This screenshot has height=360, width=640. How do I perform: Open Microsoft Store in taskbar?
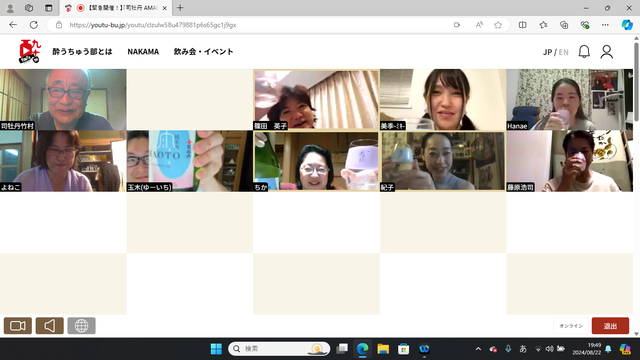tap(404, 349)
